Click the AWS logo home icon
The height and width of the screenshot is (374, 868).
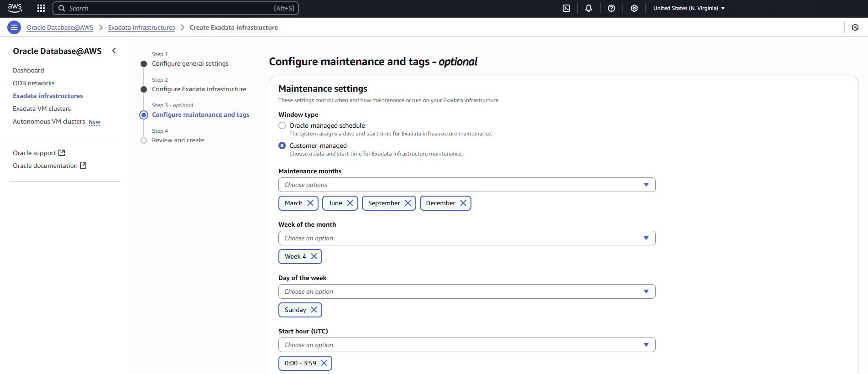[x=15, y=8]
